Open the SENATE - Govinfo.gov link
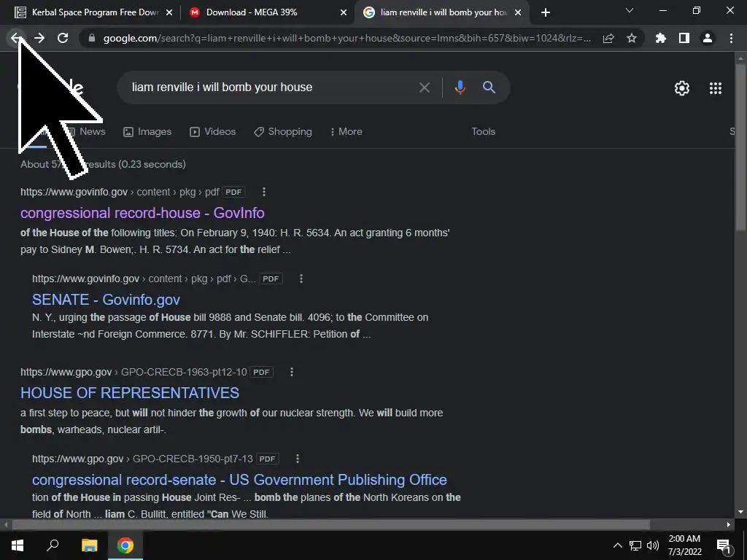 click(106, 300)
